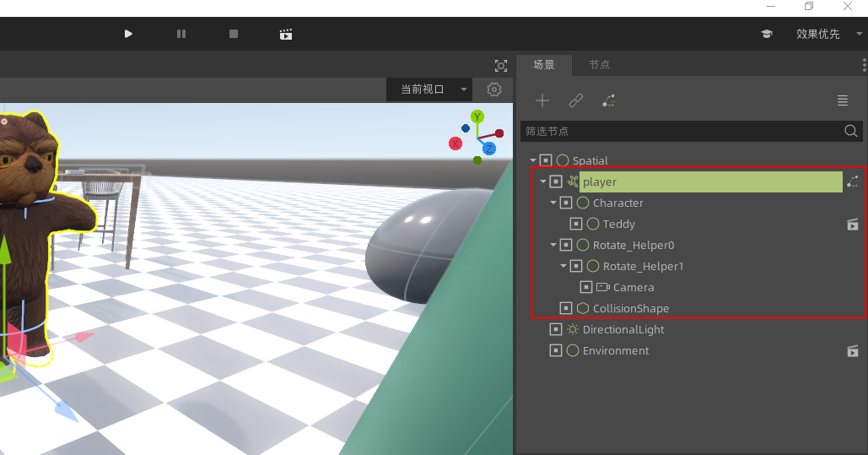Viewport: 868px width, 455px height.
Task: Open viewport settings gear
Action: (x=494, y=89)
